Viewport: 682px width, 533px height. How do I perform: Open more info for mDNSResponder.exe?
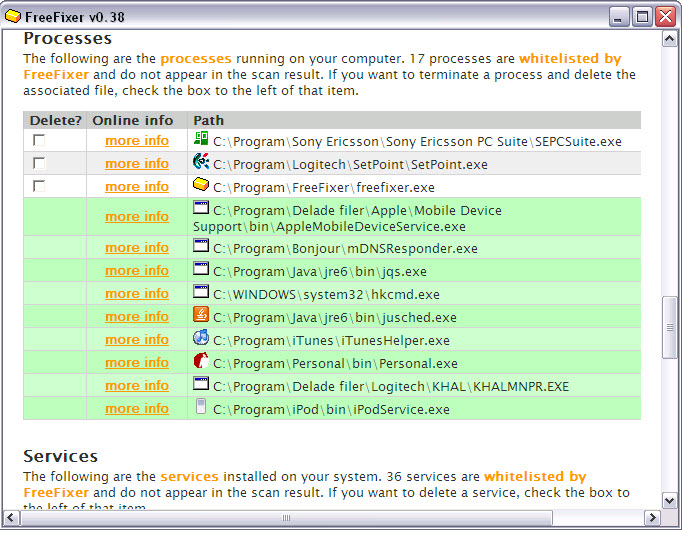[137, 247]
